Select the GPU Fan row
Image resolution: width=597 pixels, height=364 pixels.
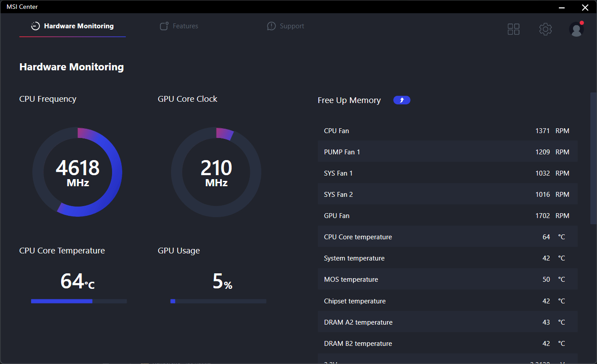click(448, 216)
